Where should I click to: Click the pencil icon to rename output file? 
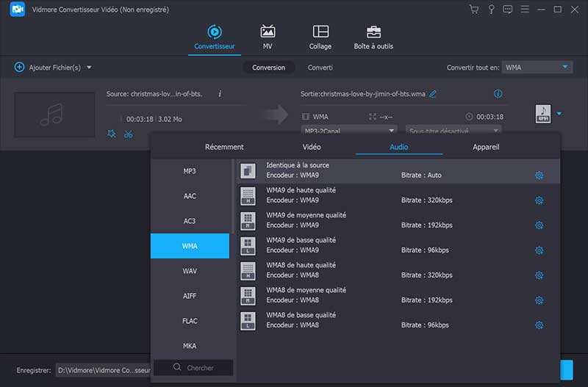(x=433, y=94)
